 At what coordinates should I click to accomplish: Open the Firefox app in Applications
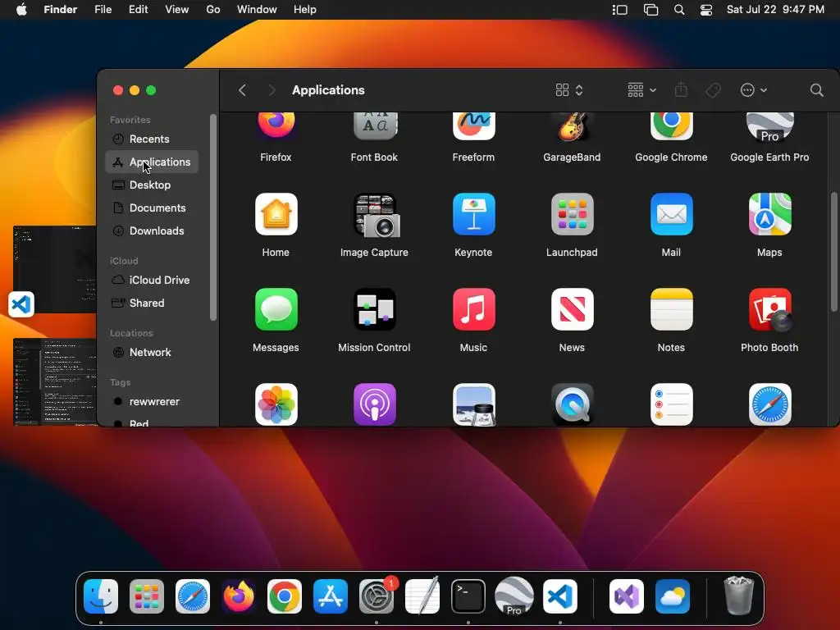(276, 125)
